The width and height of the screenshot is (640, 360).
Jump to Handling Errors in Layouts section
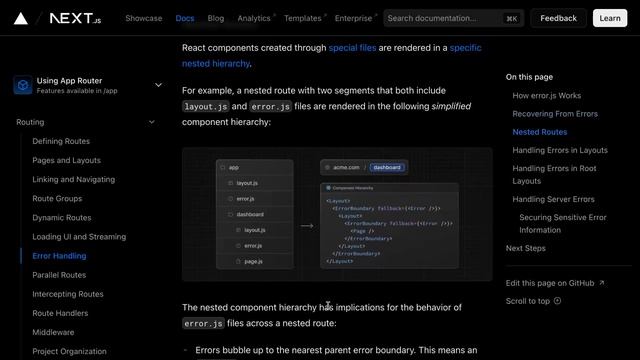pos(560,150)
